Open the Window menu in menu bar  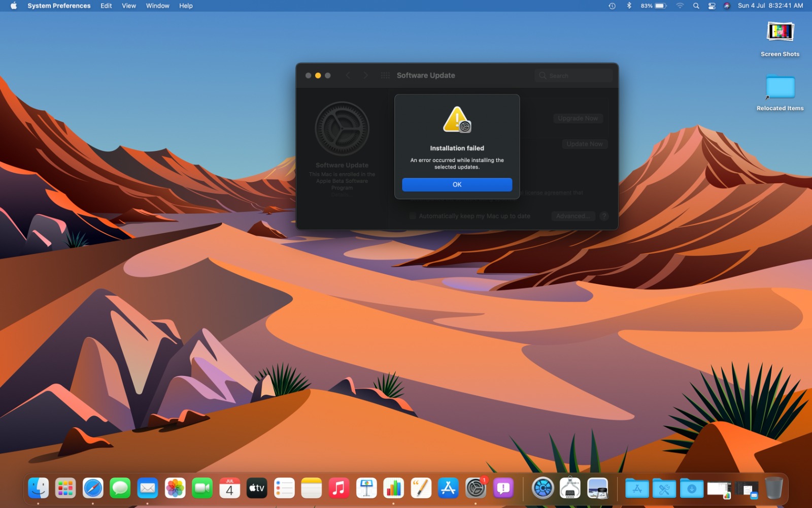[157, 6]
